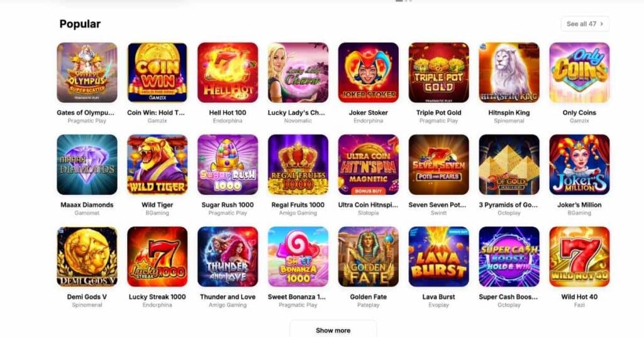Open the Demi Gods V title link

[x=87, y=297]
